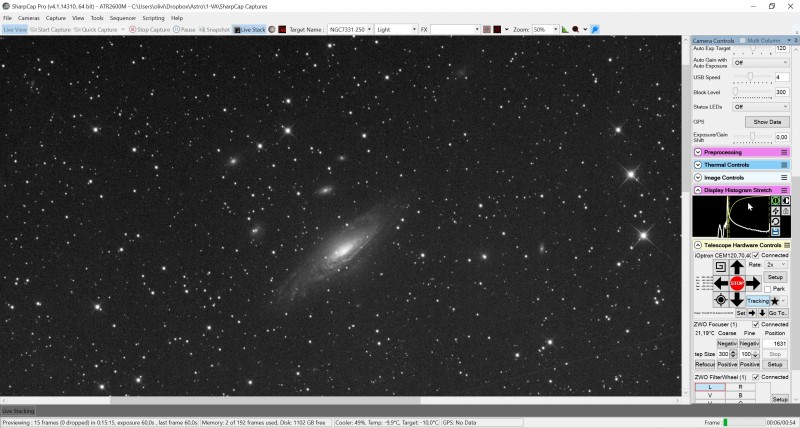Slew the mount left with the left arrow
This screenshot has height=428, width=800.
coord(720,283)
